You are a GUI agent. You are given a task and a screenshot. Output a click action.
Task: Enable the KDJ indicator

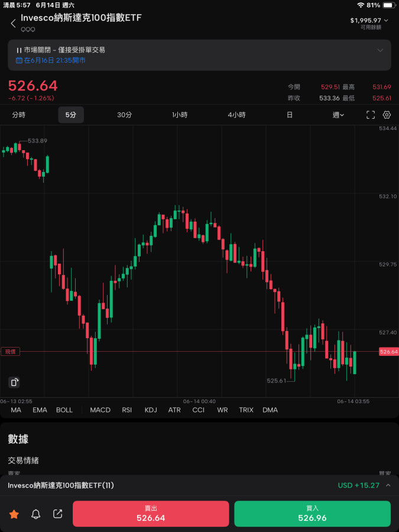pyautogui.click(x=151, y=410)
